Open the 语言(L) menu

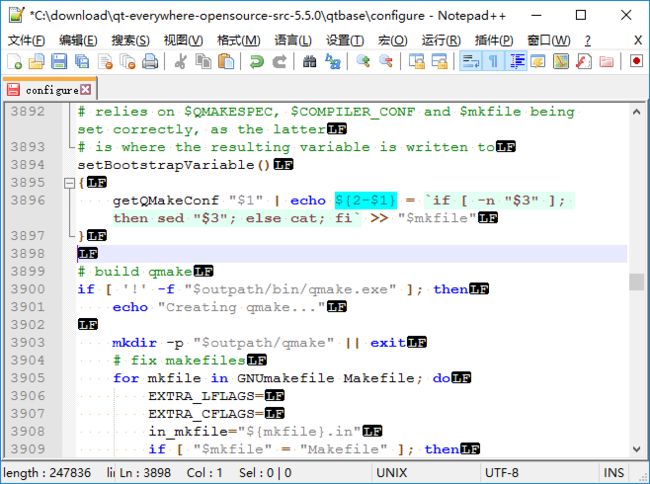293,40
